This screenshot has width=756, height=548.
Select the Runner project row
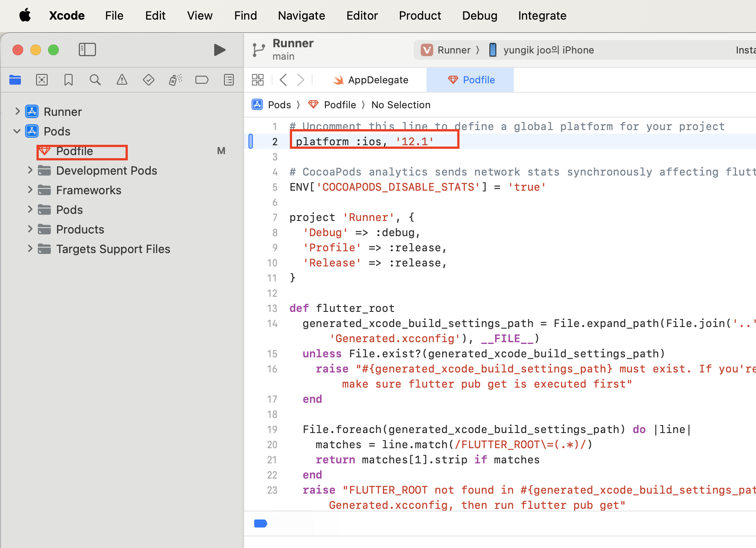click(x=122, y=111)
